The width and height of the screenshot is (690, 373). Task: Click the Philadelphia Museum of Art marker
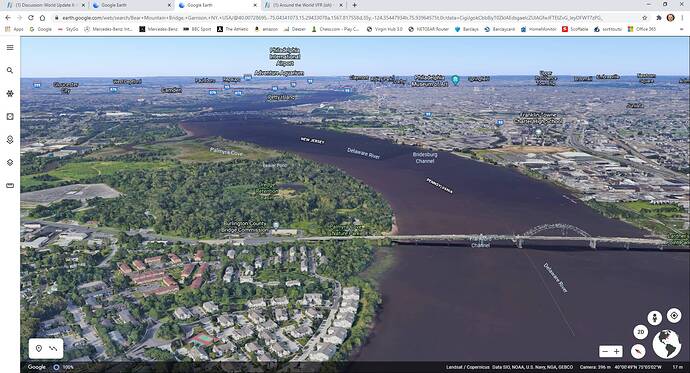click(x=455, y=80)
